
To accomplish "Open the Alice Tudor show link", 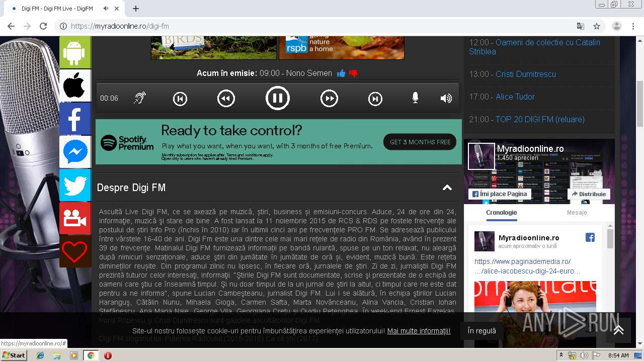I will pyautogui.click(x=515, y=97).
